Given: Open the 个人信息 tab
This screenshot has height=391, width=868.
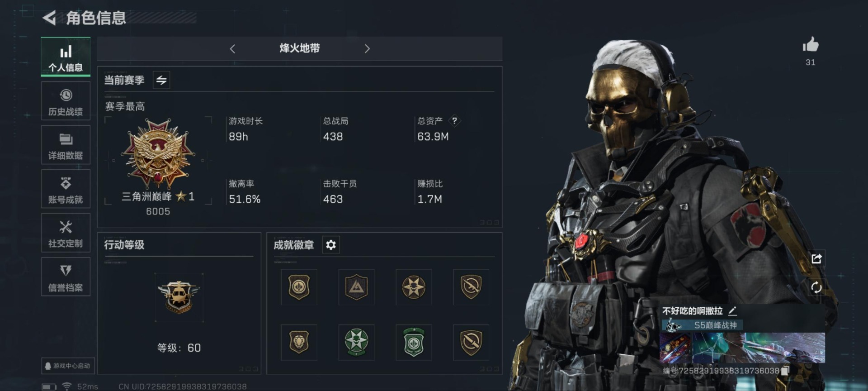Looking at the screenshot, I should click(x=66, y=57).
